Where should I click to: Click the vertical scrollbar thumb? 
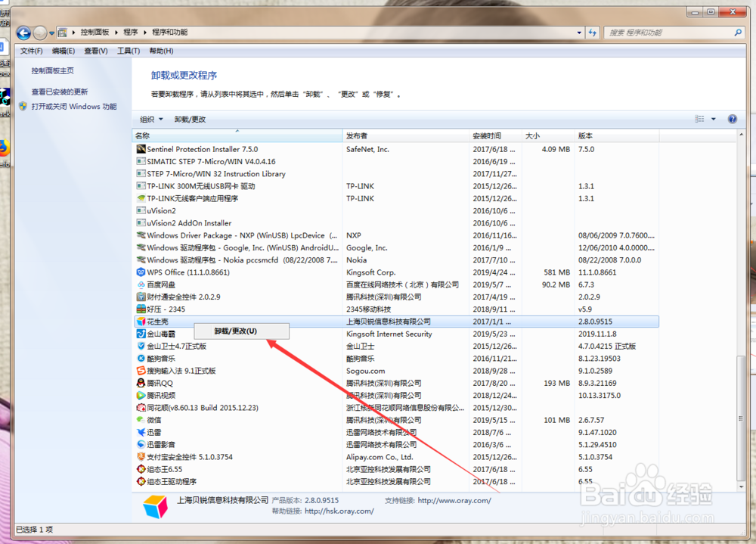pos(741,418)
